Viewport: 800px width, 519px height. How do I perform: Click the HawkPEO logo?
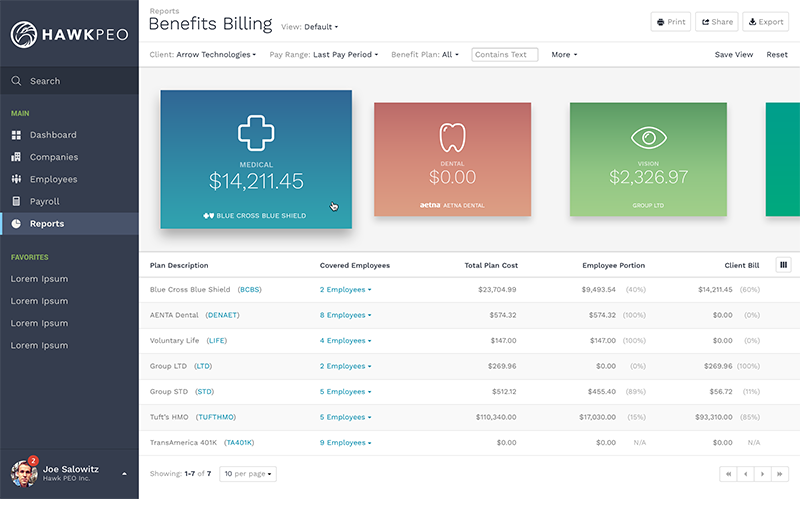tap(69, 34)
